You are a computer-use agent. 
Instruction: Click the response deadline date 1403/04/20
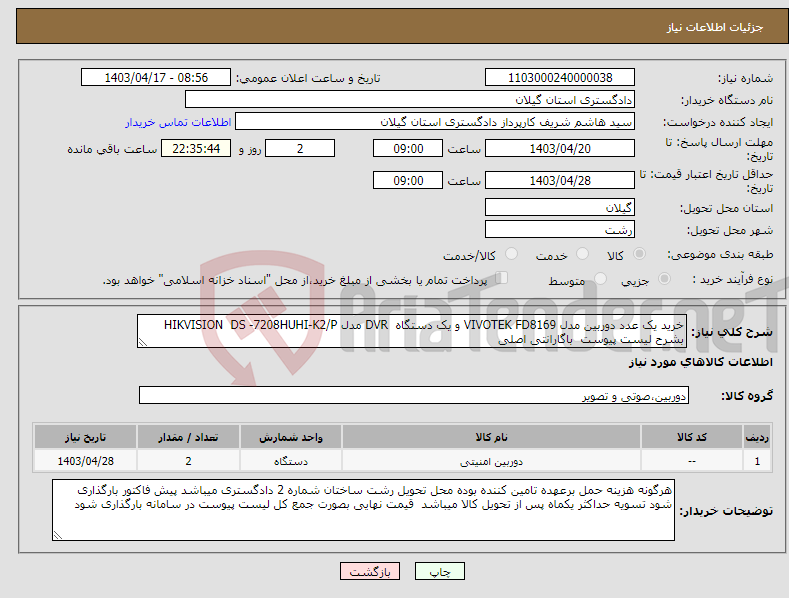click(560, 148)
